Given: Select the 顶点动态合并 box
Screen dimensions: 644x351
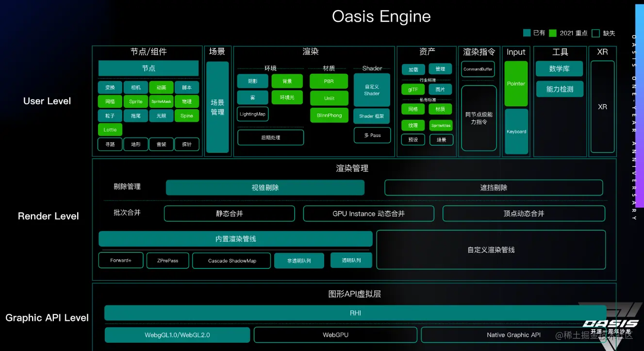Looking at the screenshot, I should 524,214.
